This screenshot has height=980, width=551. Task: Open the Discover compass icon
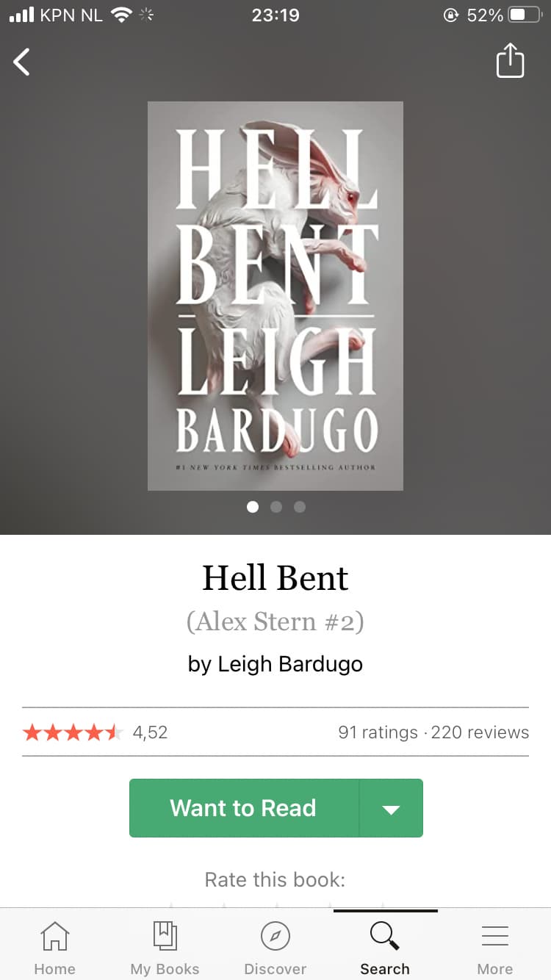275,936
